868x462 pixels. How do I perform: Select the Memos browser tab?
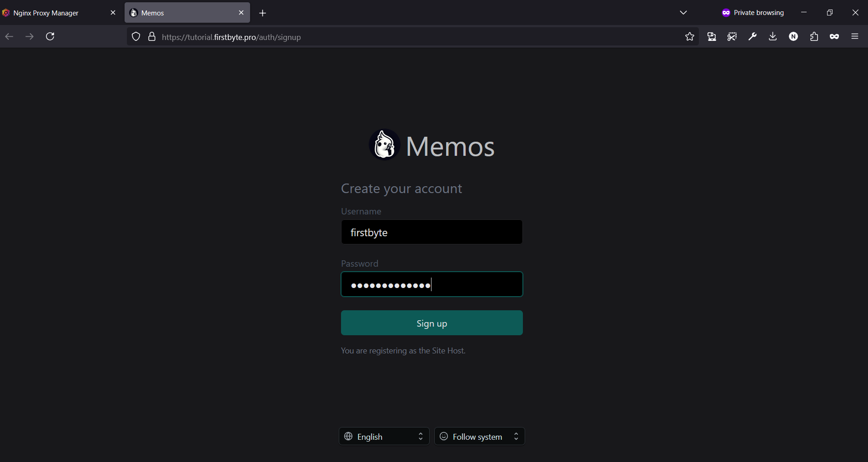tap(182, 13)
